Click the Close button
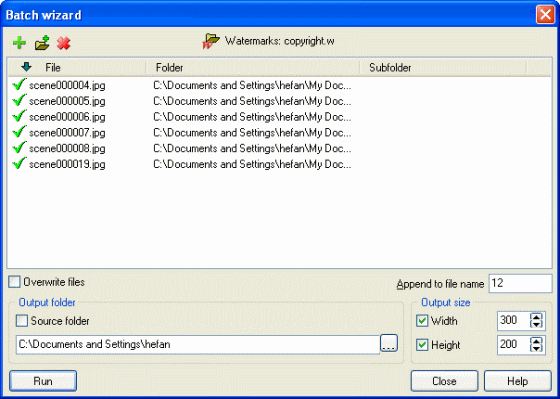The height and width of the screenshot is (399, 560). click(x=444, y=381)
